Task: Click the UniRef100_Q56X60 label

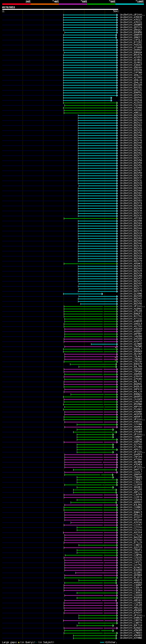Action: tap(131, 67)
